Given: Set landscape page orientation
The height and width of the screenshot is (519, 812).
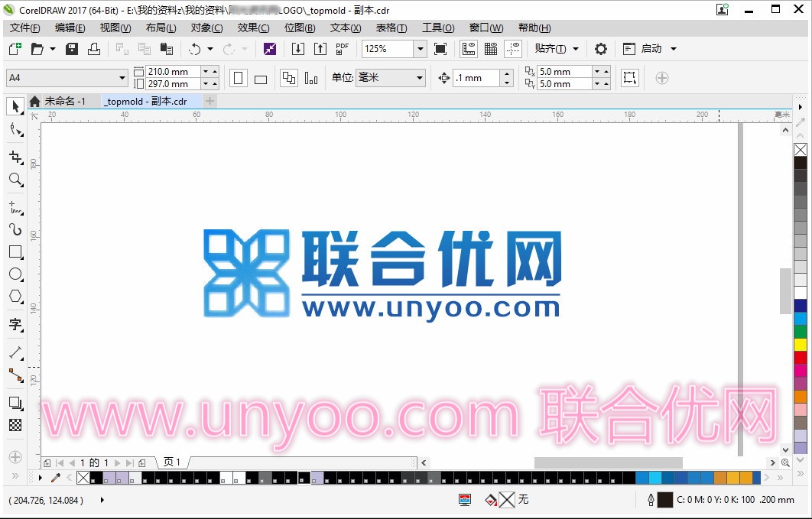Looking at the screenshot, I should [x=261, y=78].
